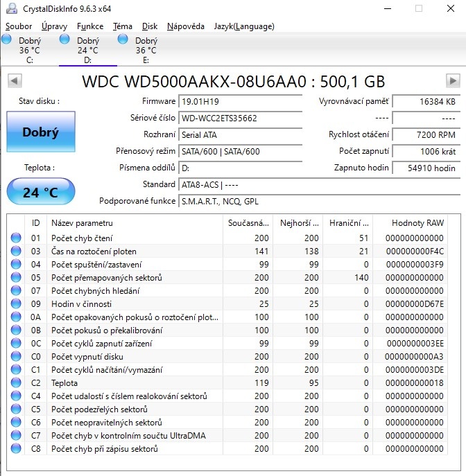Click status orb of row C5
The height and width of the screenshot is (476, 466).
tap(16, 409)
